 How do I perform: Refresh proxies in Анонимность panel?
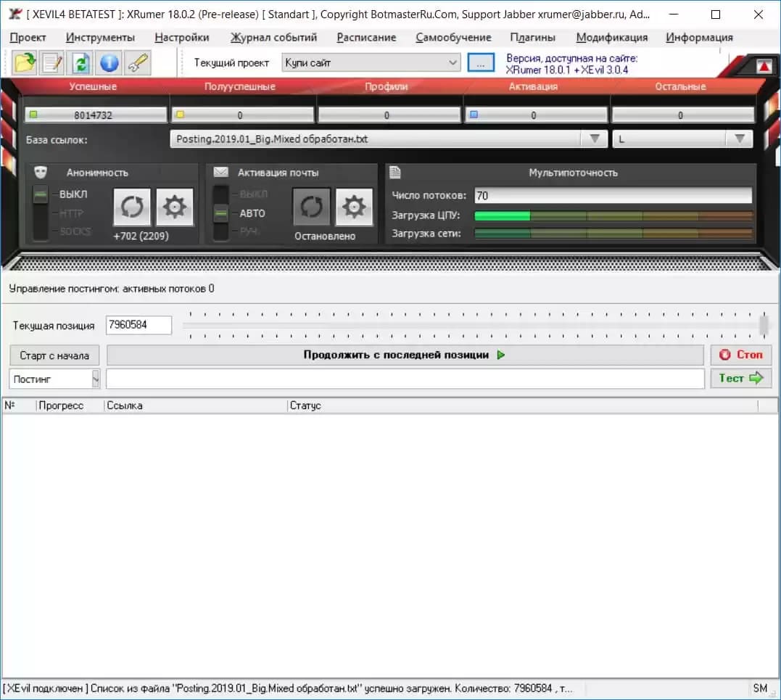132,207
